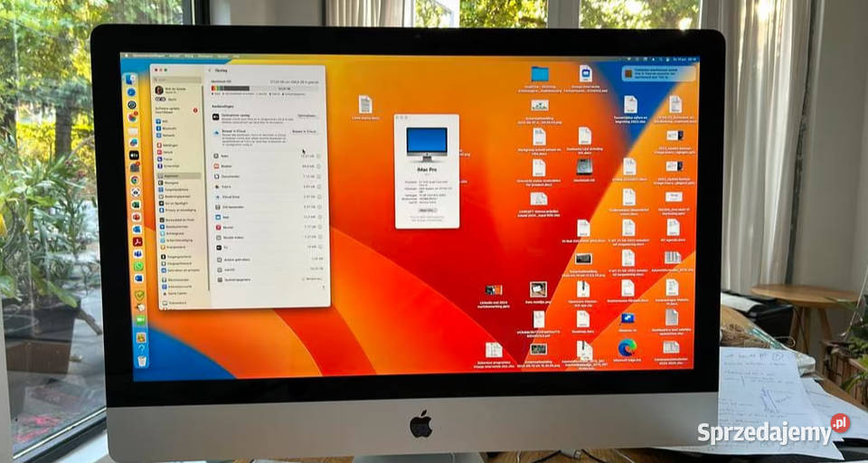Open Microsoft Outlook from the Dock

coord(137,230)
